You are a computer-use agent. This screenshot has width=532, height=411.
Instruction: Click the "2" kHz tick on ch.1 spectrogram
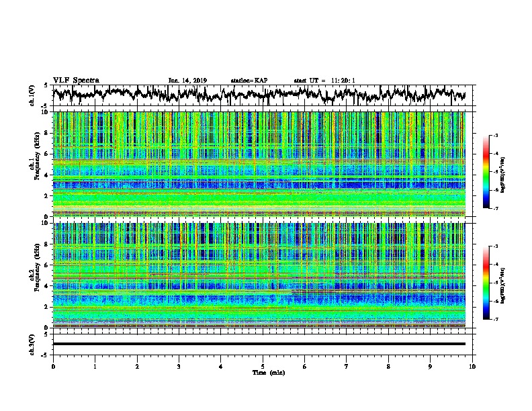pos(46,196)
